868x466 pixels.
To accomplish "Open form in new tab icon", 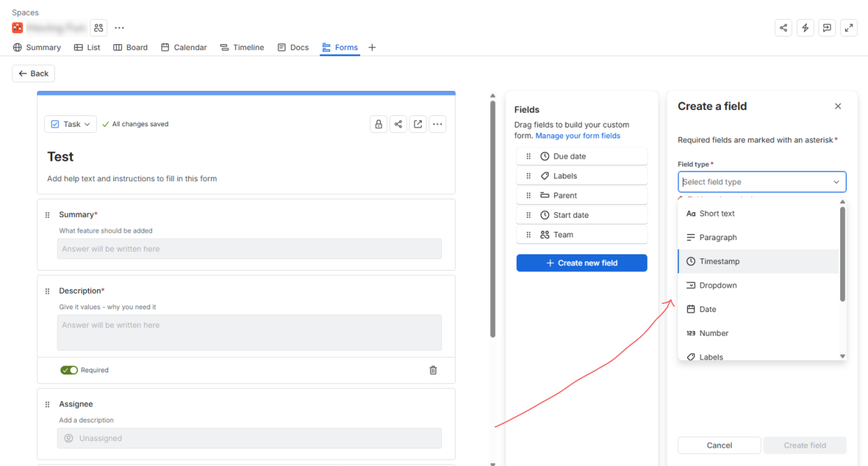I will tap(418, 124).
